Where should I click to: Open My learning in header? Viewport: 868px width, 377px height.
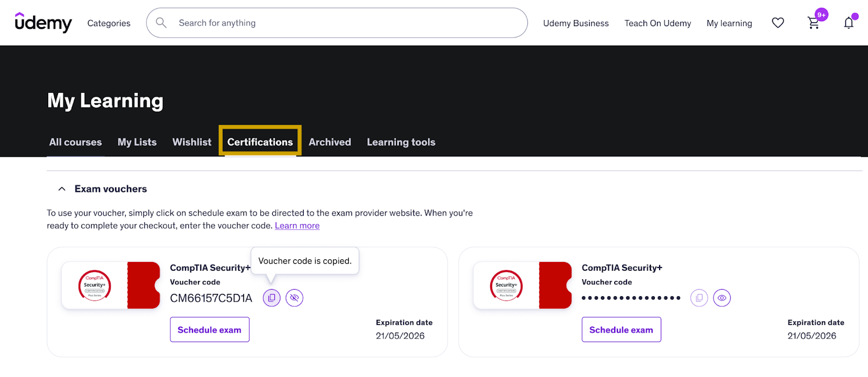click(x=729, y=23)
